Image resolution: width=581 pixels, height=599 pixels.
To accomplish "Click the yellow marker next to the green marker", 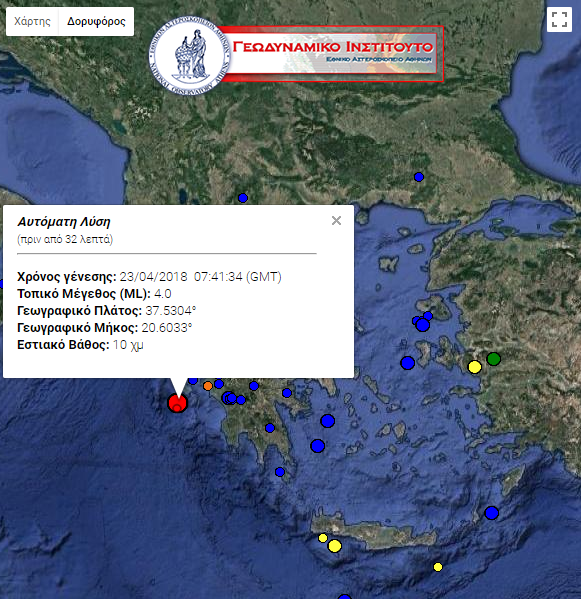I will pos(474,367).
